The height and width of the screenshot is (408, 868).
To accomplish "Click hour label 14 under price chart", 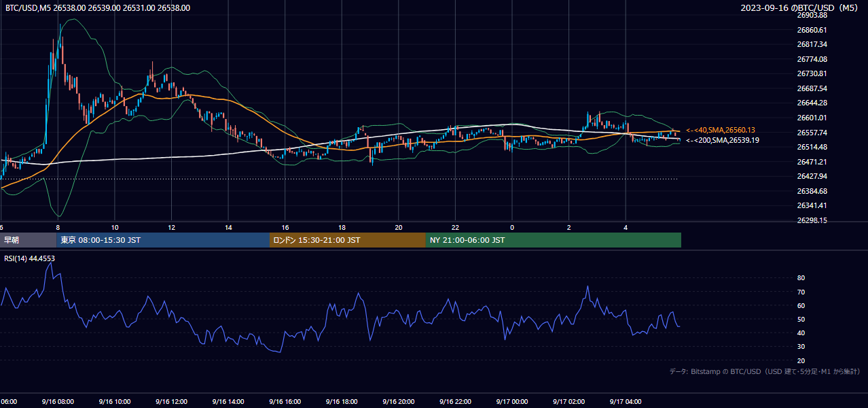I will click(x=228, y=227).
